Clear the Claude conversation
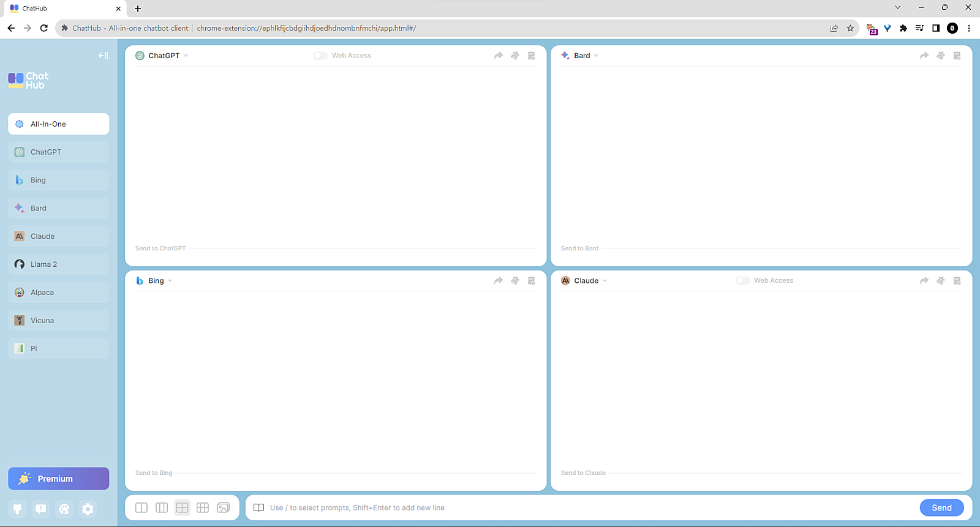This screenshot has width=980, height=527. click(941, 281)
